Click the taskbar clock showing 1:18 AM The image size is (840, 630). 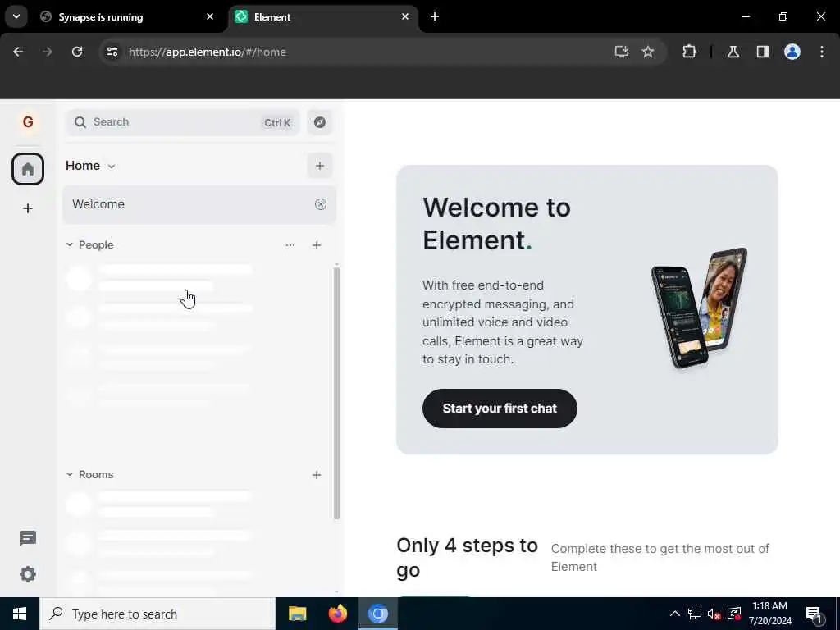point(769,614)
